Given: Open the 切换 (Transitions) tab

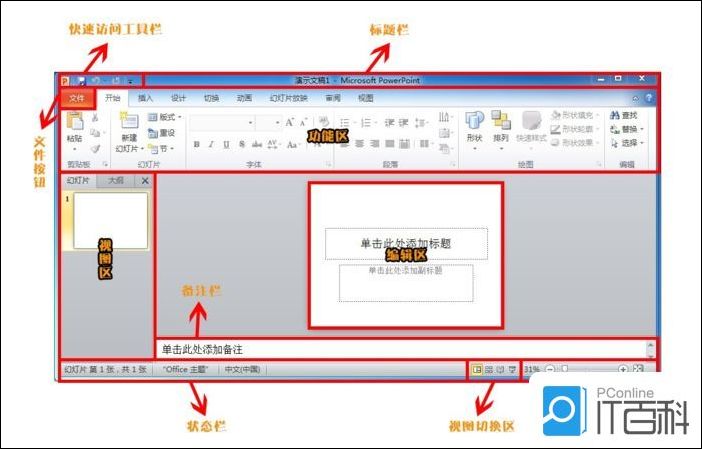Looking at the screenshot, I should [211, 98].
